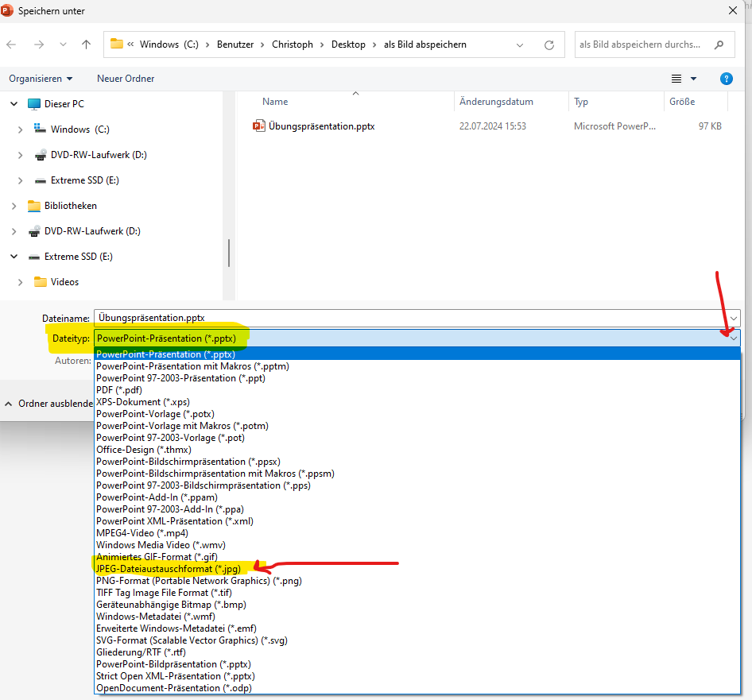
Task: Click the Up one level arrow
Action: [x=87, y=45]
